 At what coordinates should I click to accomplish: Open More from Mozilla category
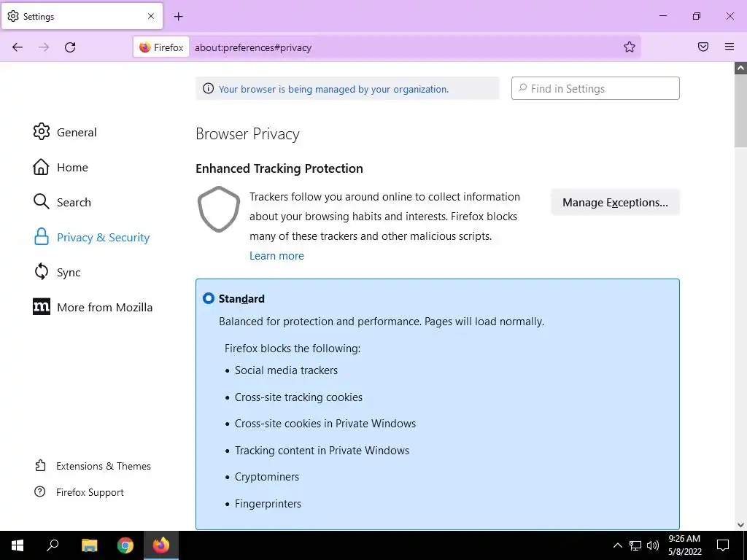point(93,307)
